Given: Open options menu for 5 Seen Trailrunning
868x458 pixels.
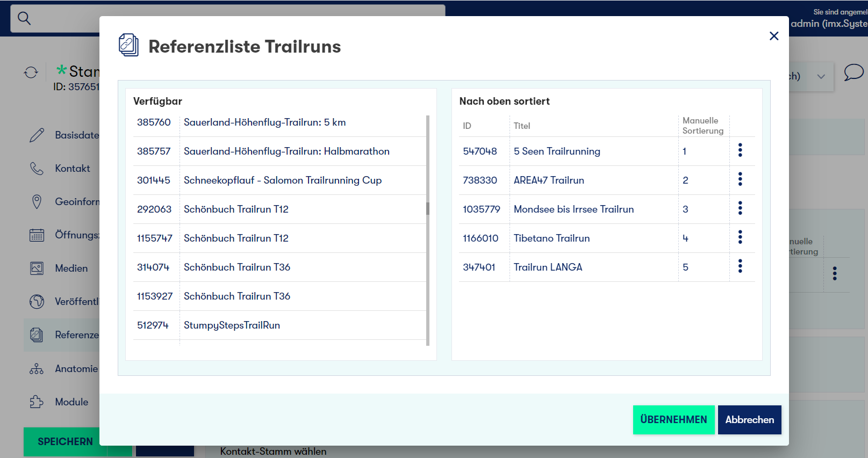Looking at the screenshot, I should 740,151.
